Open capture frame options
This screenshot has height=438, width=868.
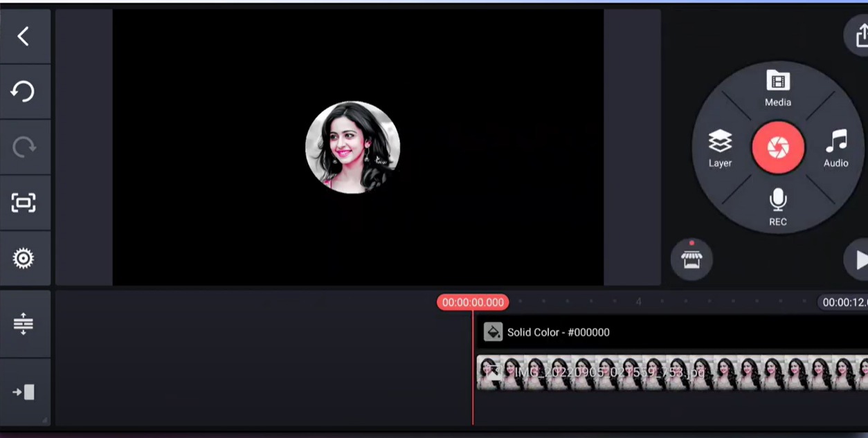[24, 202]
